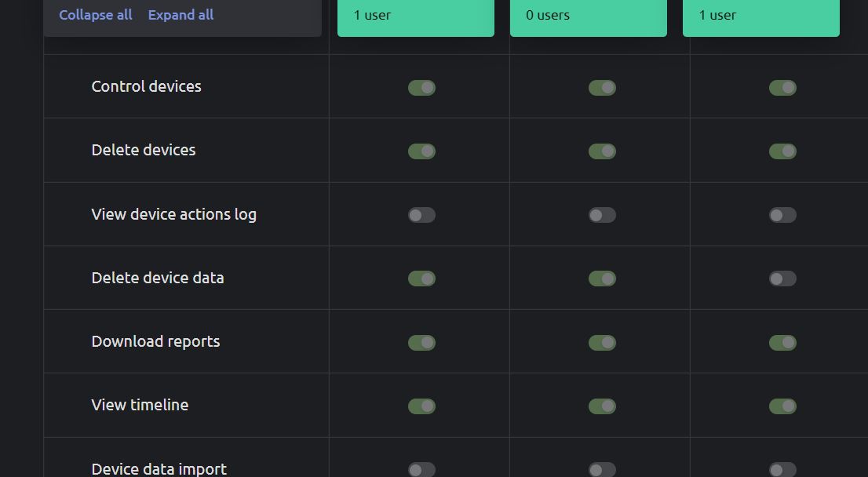Toggle Download reports in the rightmost column
This screenshot has height=477, width=868.
pyautogui.click(x=782, y=343)
